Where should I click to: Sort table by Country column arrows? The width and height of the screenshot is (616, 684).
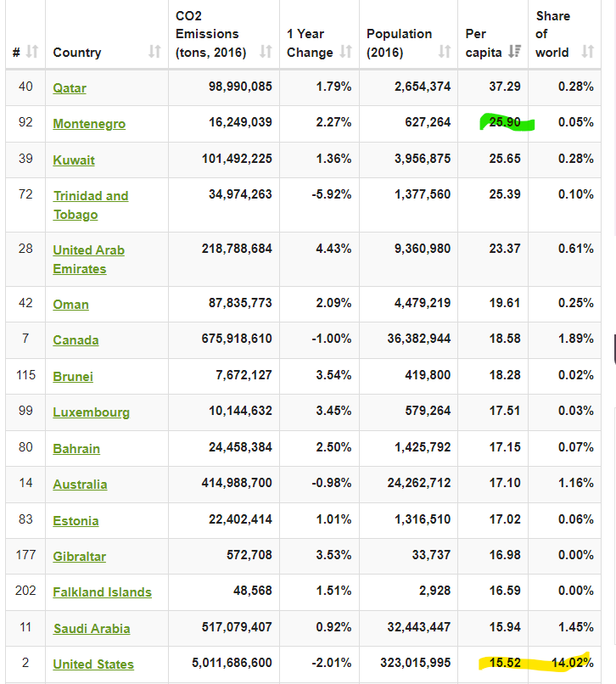click(x=154, y=52)
